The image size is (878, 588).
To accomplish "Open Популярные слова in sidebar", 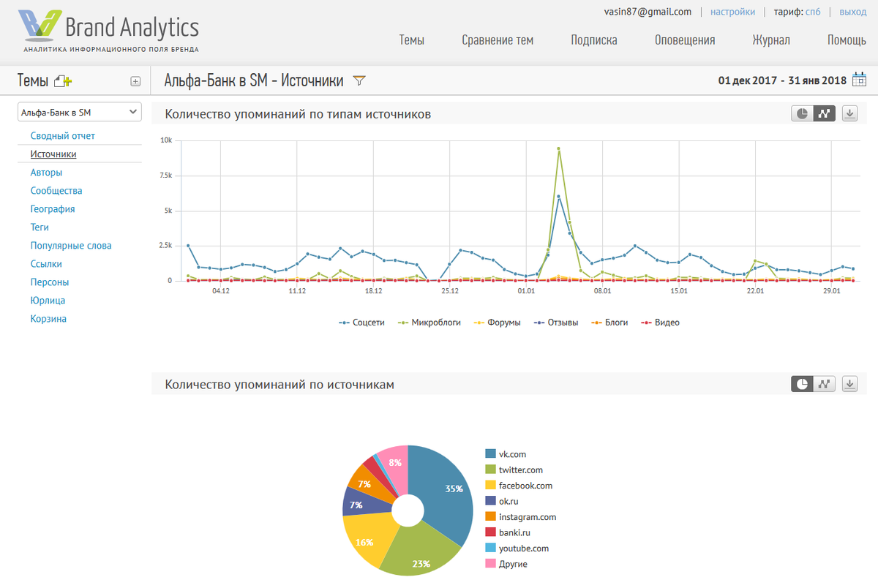I will 71,246.
